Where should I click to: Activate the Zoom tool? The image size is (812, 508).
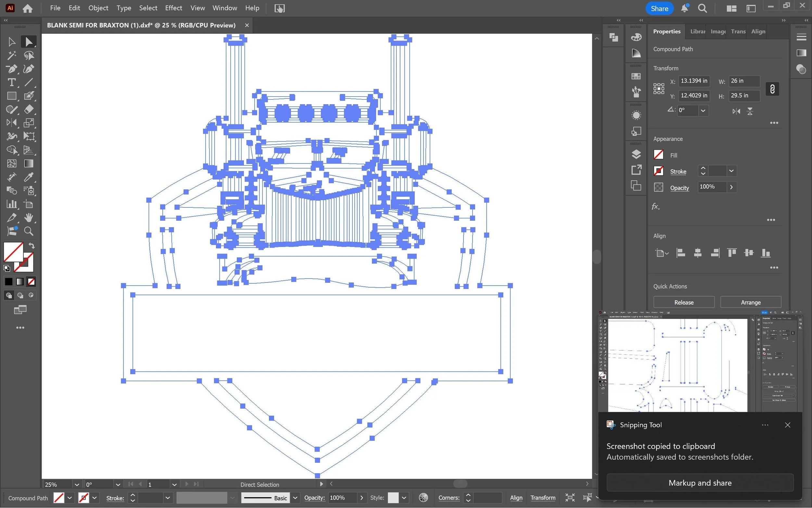29,231
